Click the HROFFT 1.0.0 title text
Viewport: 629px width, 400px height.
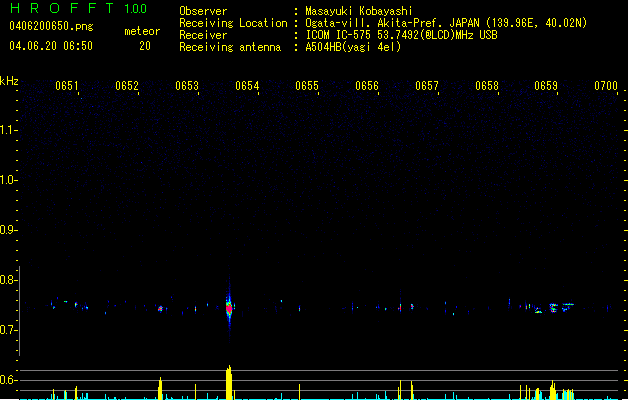[x=78, y=8]
